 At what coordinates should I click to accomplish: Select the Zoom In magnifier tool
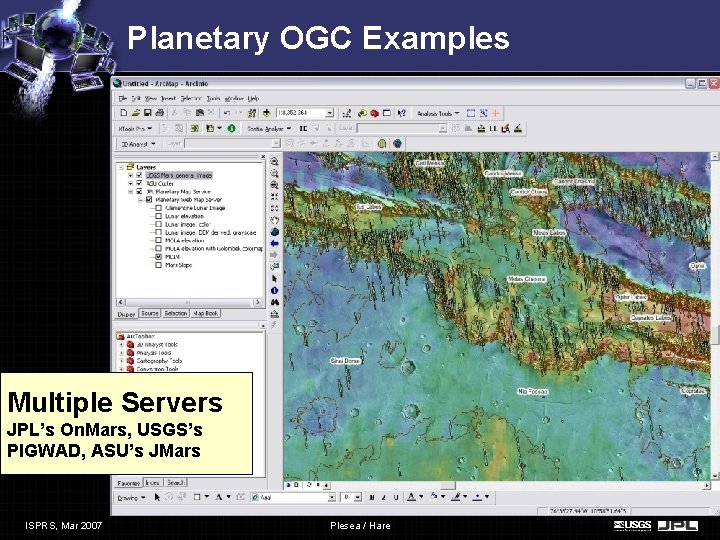pyautogui.click(x=275, y=162)
